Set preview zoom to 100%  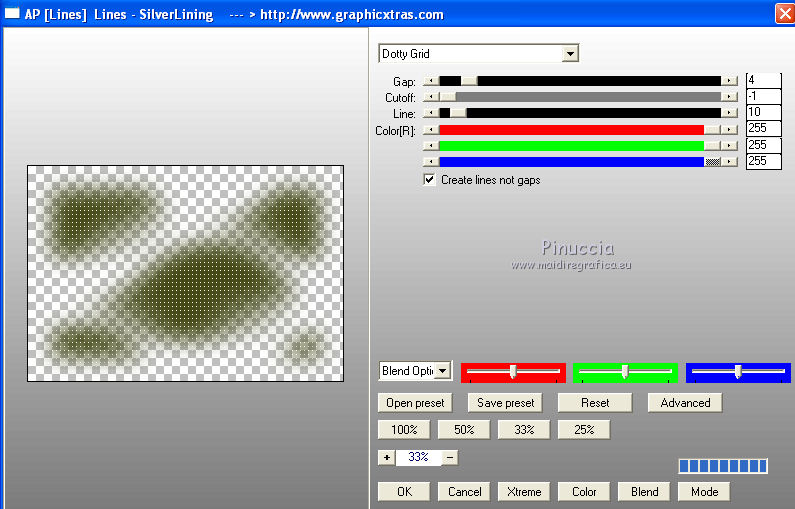(x=404, y=430)
